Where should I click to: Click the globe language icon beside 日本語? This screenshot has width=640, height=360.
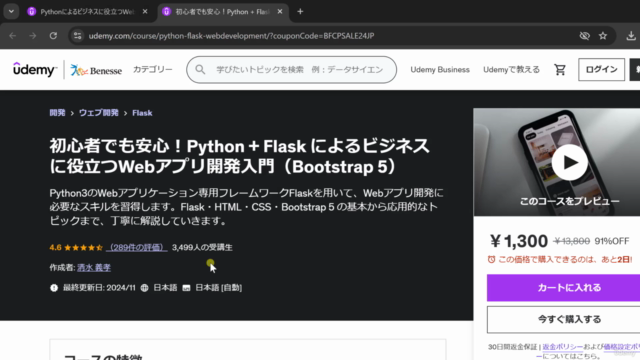click(x=144, y=288)
